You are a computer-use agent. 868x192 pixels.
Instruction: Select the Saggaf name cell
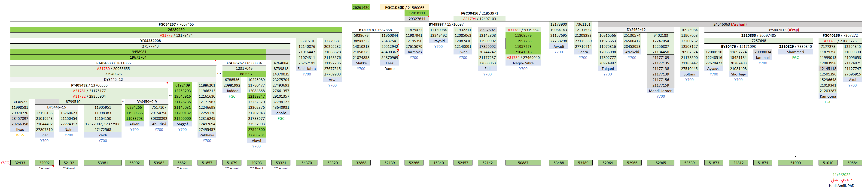pyautogui.click(x=182, y=124)
